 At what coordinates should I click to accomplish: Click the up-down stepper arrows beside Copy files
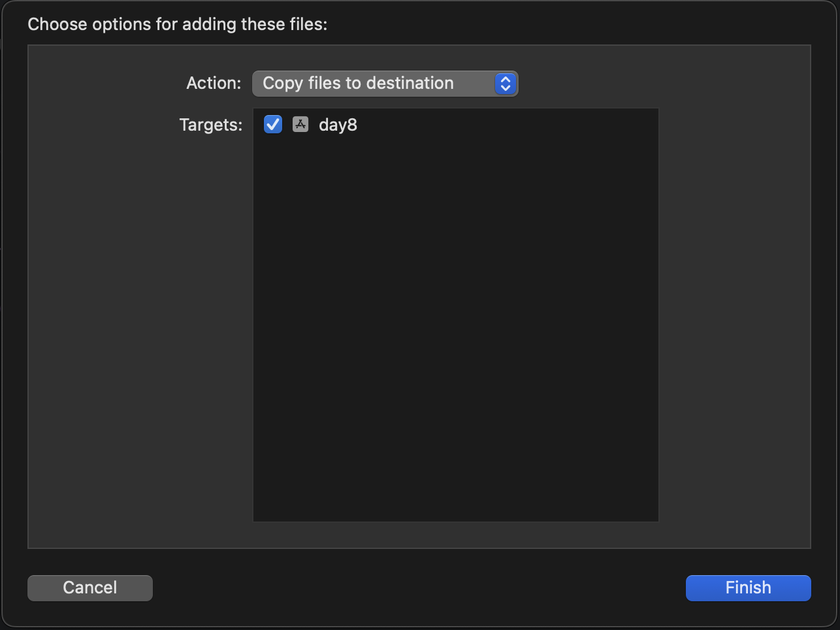point(505,84)
